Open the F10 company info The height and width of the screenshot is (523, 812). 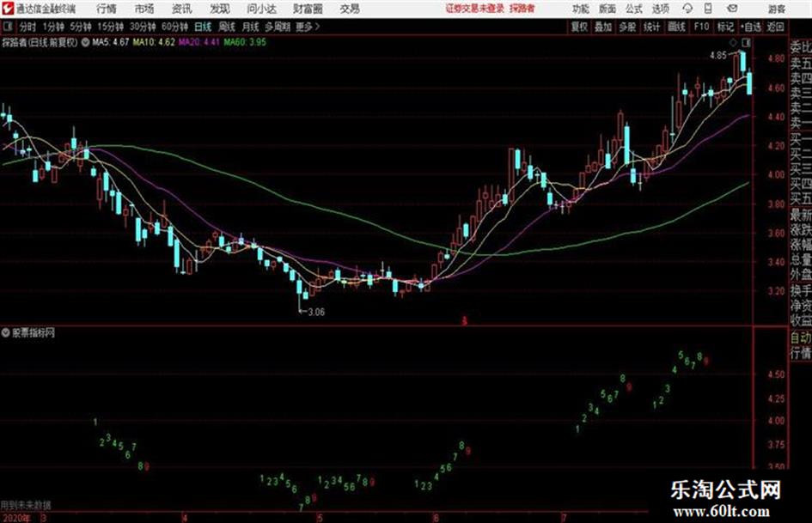coord(701,27)
